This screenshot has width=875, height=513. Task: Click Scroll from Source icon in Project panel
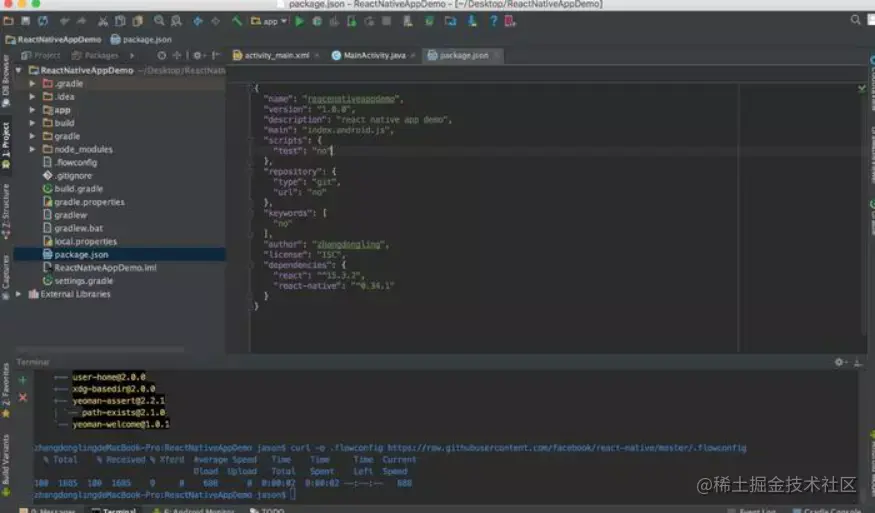coord(161,55)
